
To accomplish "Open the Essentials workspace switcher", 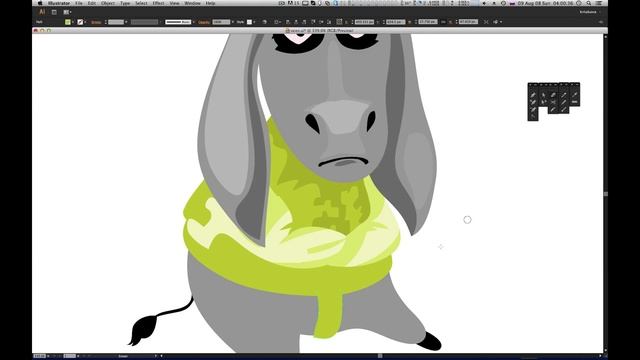I will point(589,12).
